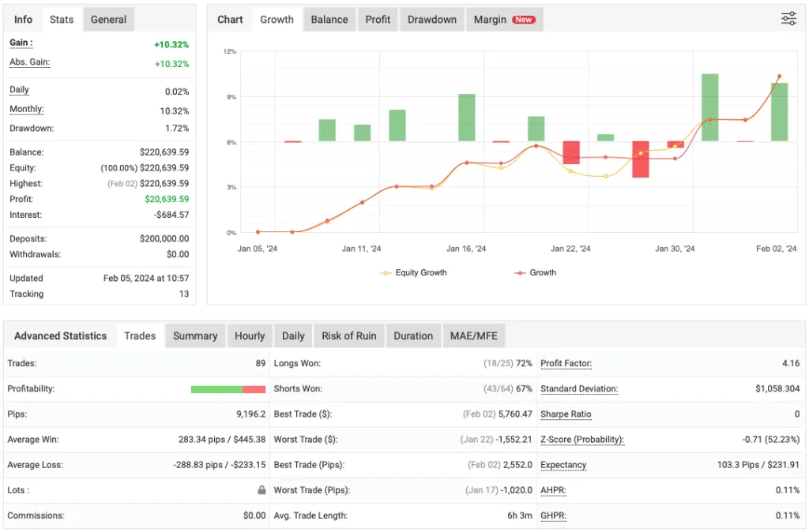The height and width of the screenshot is (532, 809).
Task: Click the green-red Profitability bar
Action: [228, 388]
